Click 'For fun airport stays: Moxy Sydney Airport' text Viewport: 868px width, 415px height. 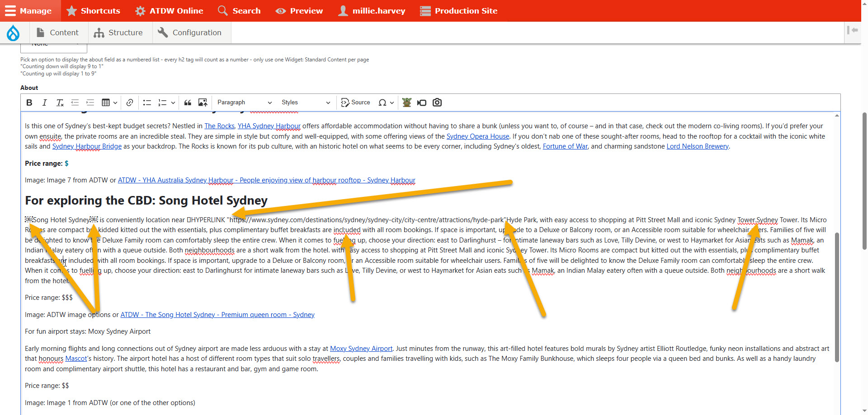click(x=88, y=331)
